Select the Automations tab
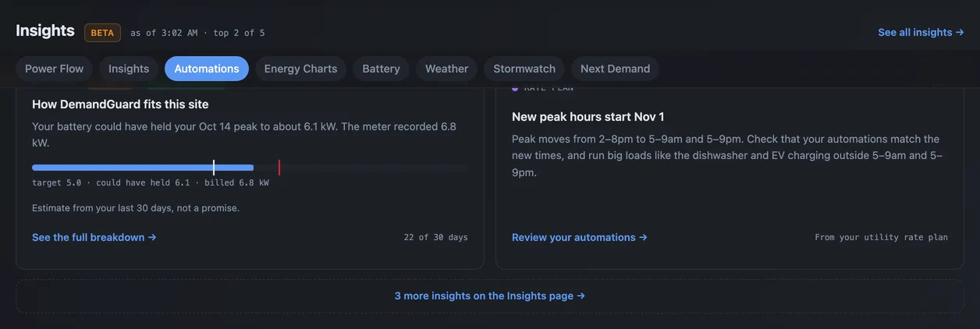The width and height of the screenshot is (980, 329). [x=207, y=69]
